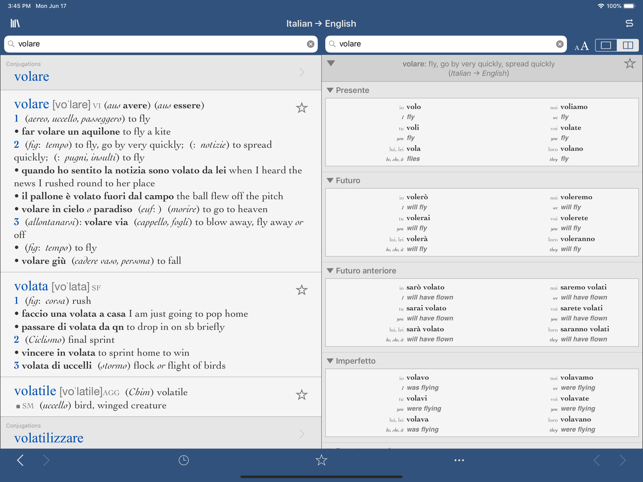Collapse the Imperfetto conjugation section
The image size is (643, 482).
pyautogui.click(x=331, y=361)
